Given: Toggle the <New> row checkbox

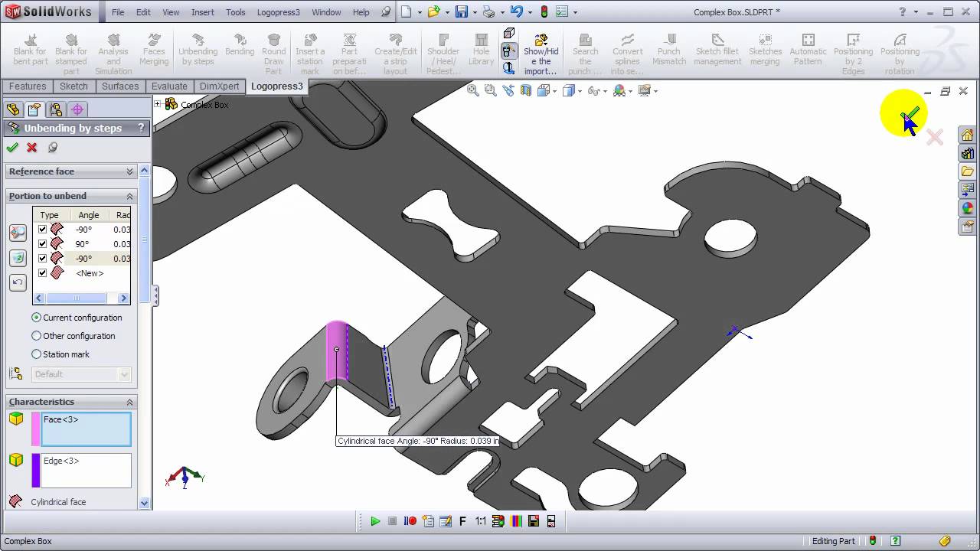Looking at the screenshot, I should 42,273.
